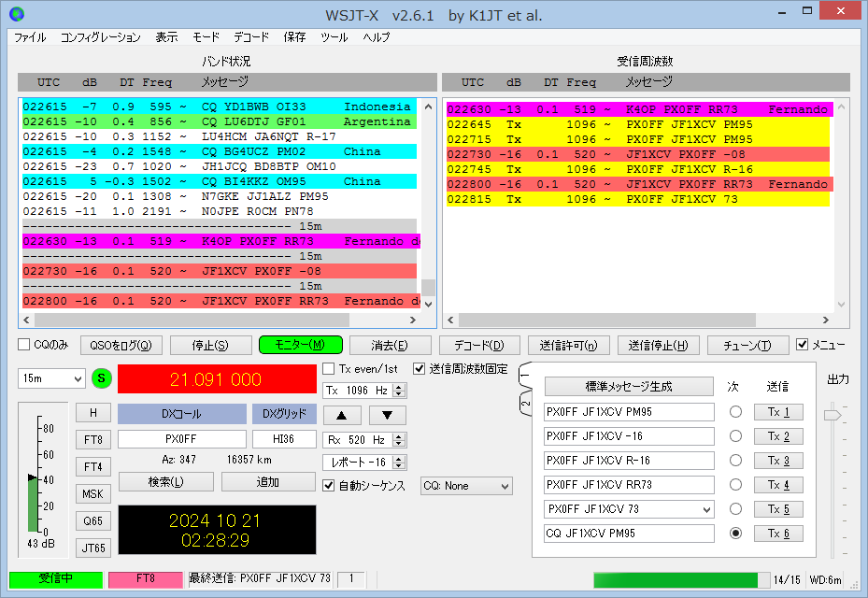
Task: Click the green S split indicator
Action: (x=101, y=378)
